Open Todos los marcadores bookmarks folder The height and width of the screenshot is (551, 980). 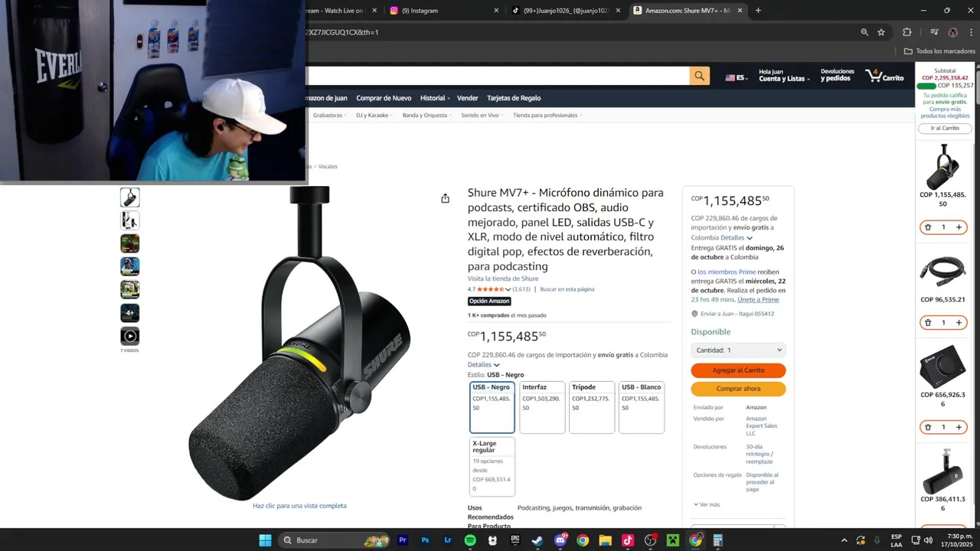tap(939, 51)
